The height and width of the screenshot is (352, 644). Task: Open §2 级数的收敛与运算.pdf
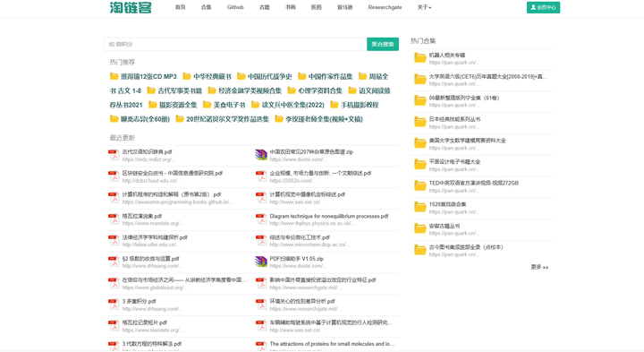(x=151, y=259)
